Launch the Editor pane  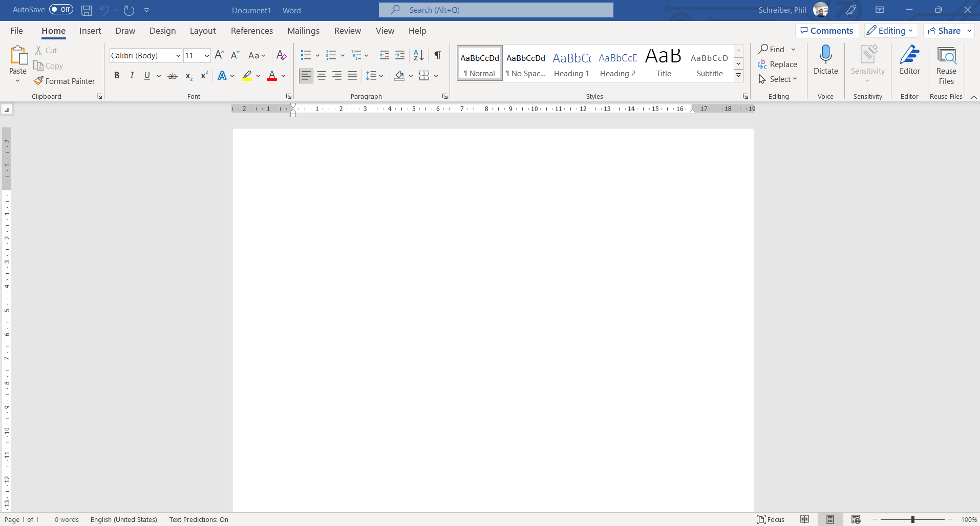pos(910,61)
